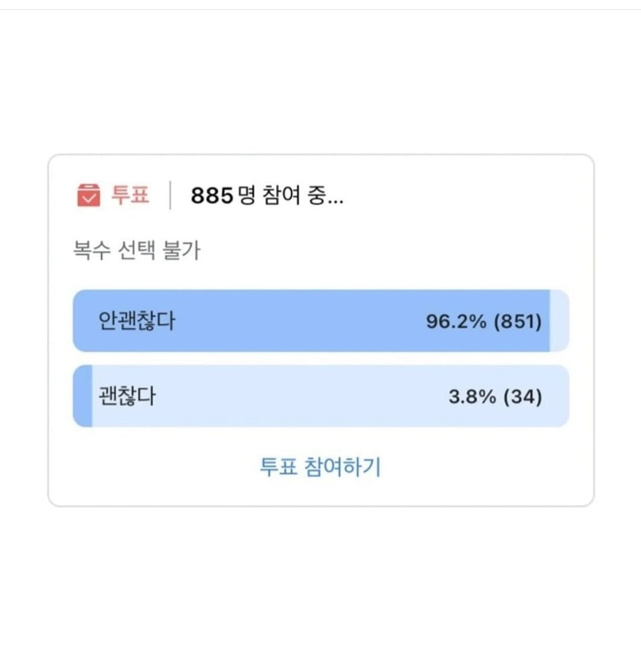The width and height of the screenshot is (641, 672).
Task: Click the poll card header row
Action: point(228,196)
